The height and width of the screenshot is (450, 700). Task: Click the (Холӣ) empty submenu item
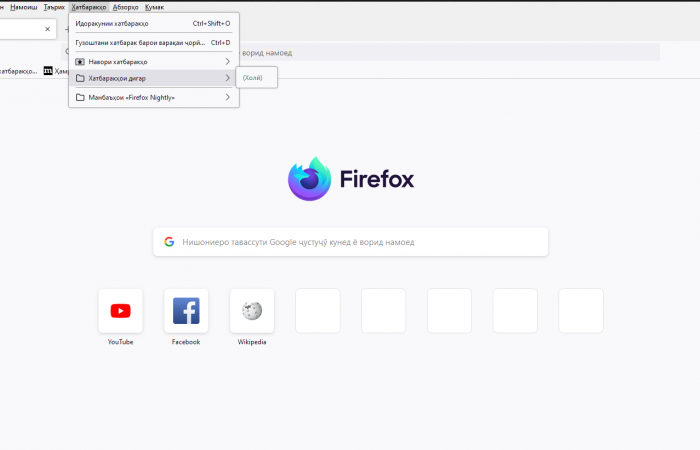point(256,78)
